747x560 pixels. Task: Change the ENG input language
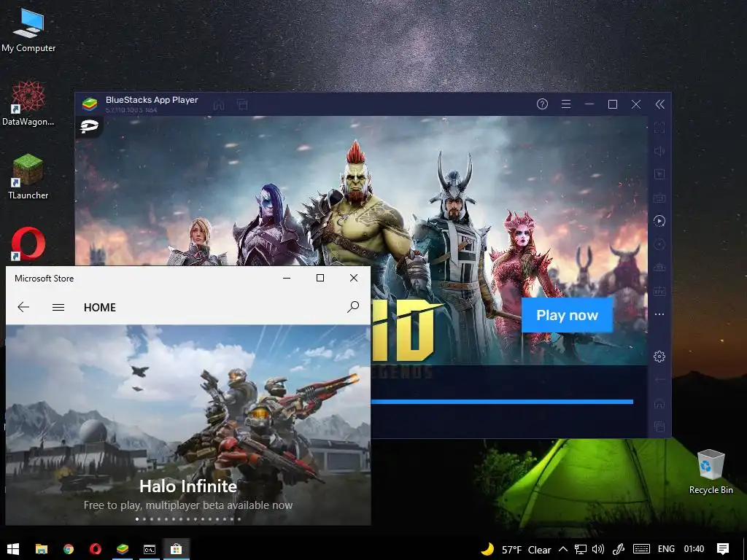666,549
